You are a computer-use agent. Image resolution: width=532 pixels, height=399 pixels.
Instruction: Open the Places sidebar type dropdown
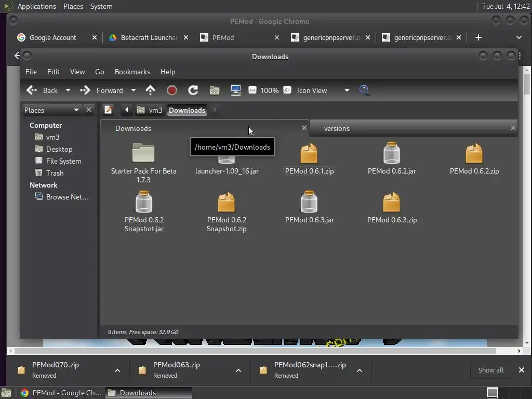(x=51, y=110)
